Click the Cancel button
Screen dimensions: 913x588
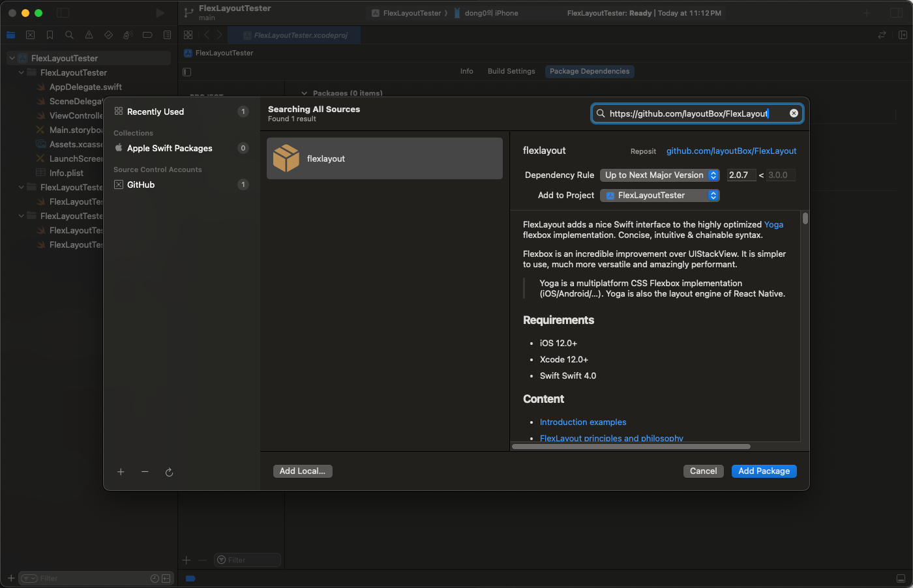tap(703, 471)
